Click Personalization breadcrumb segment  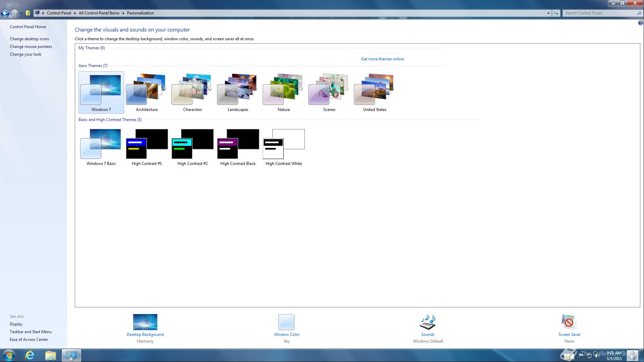[140, 13]
